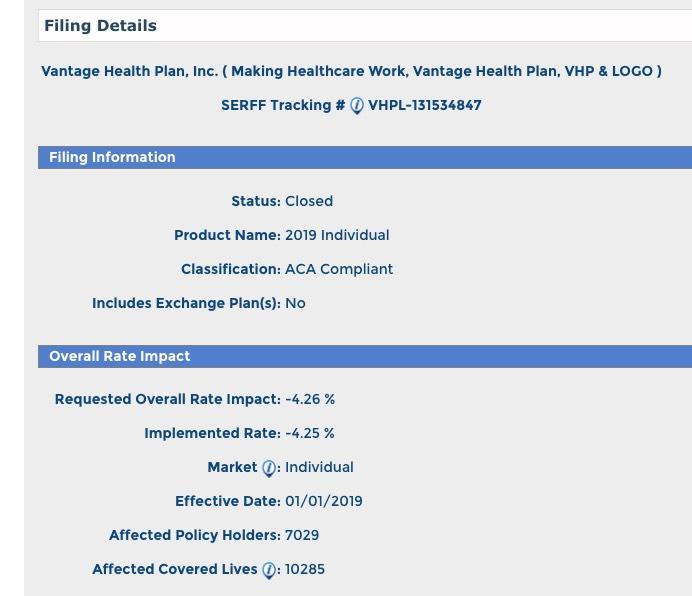This screenshot has width=692, height=596.
Task: Click the Individual market value
Action: pyautogui.click(x=319, y=467)
